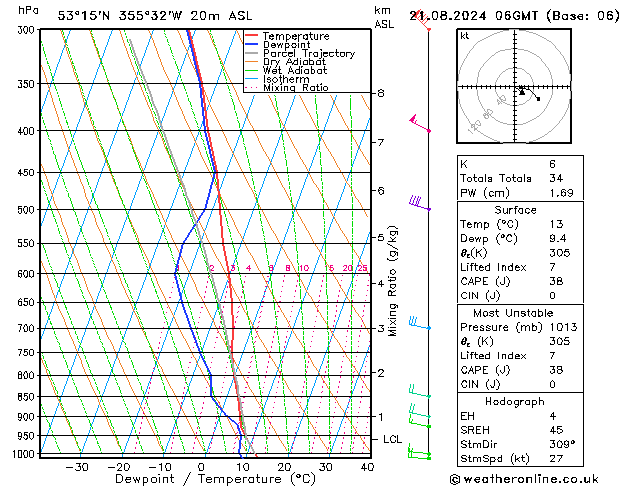This screenshot has height=486, width=629.
Task: Click the LCL level label
Action: 393,439
